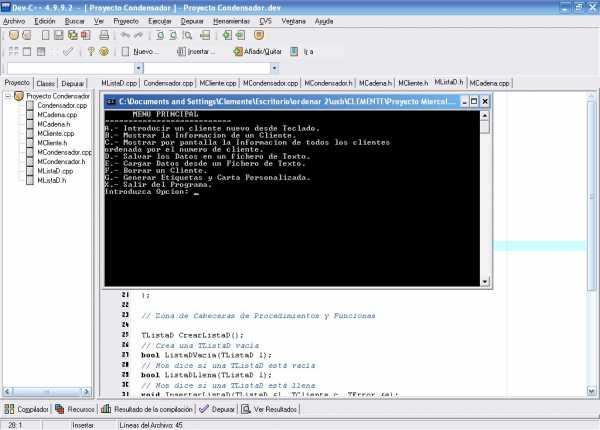
Task: Click the Replace text icon
Action: pos(173,35)
